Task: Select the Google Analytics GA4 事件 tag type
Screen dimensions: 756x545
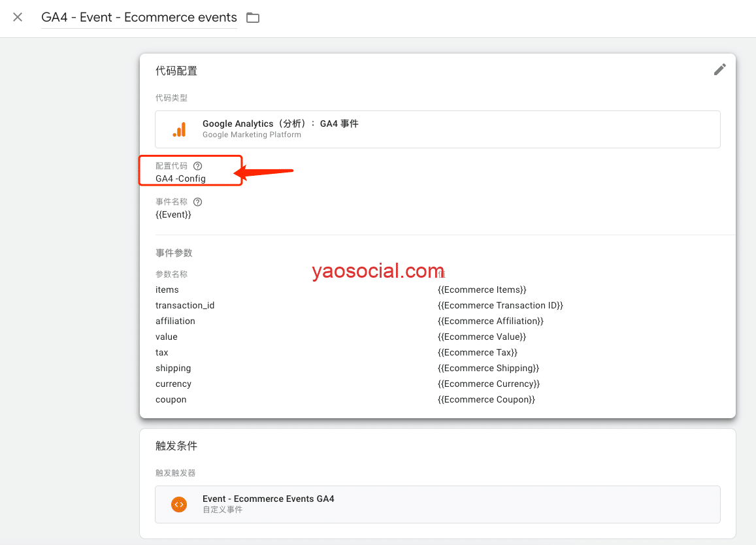Action: tap(437, 129)
